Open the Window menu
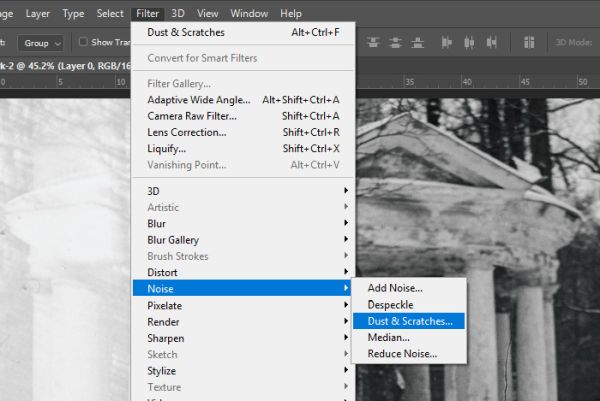The height and width of the screenshot is (401, 600). click(x=249, y=14)
